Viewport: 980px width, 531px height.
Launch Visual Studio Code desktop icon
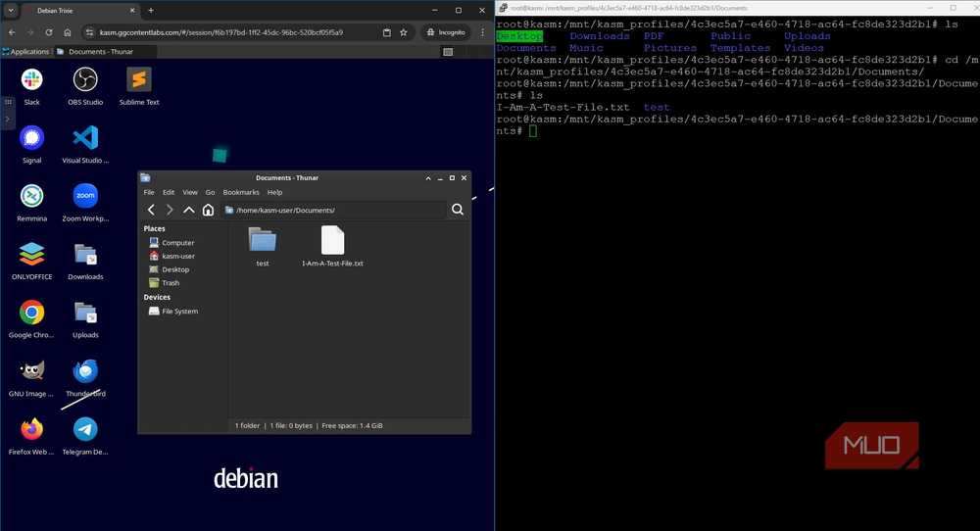tap(85, 138)
